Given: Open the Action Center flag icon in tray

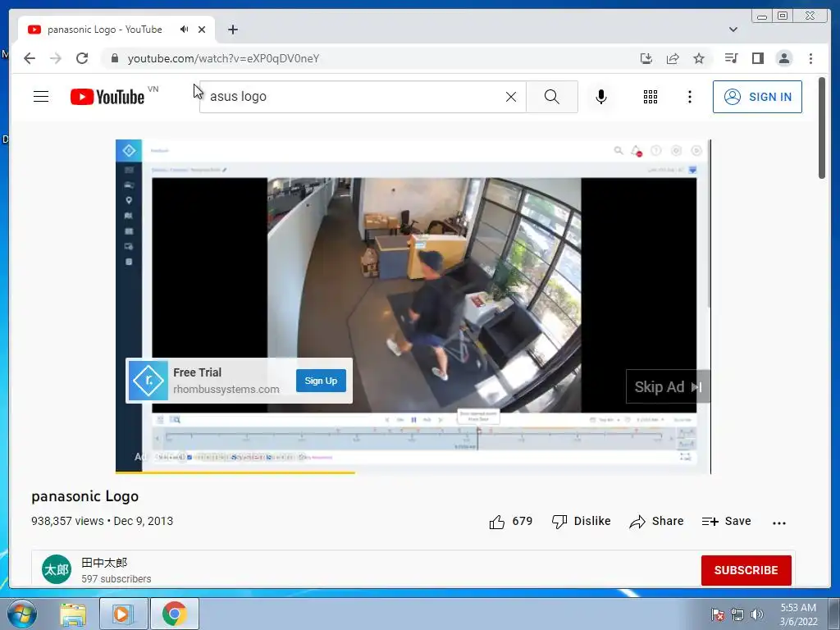Looking at the screenshot, I should point(718,614).
